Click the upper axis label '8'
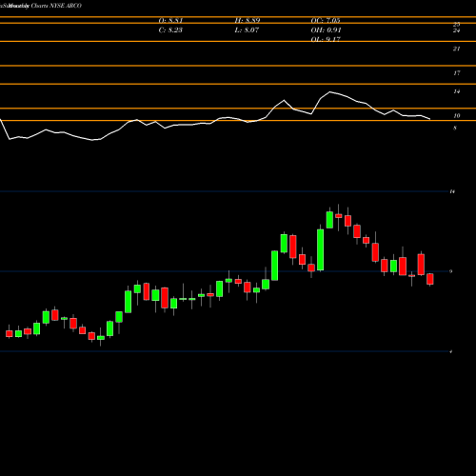Image resolution: width=476 pixels, height=476 pixels. (455, 128)
